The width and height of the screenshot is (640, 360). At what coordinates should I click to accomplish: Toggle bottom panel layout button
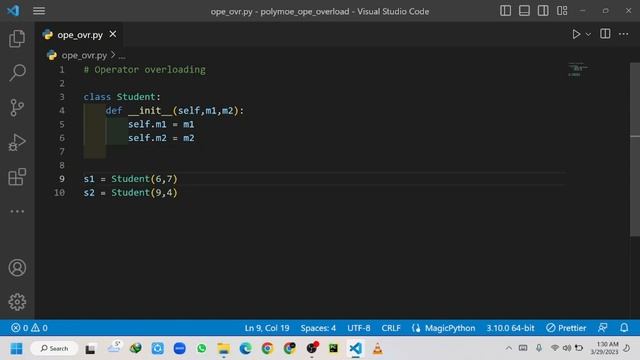coord(524,11)
